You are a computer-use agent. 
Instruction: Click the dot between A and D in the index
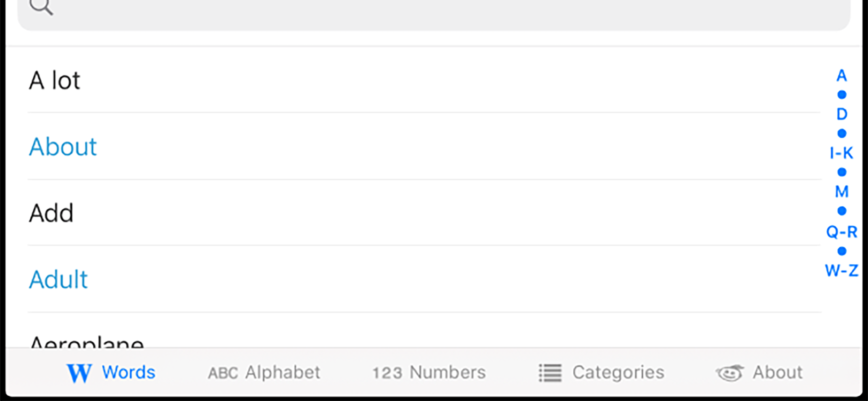(x=842, y=95)
